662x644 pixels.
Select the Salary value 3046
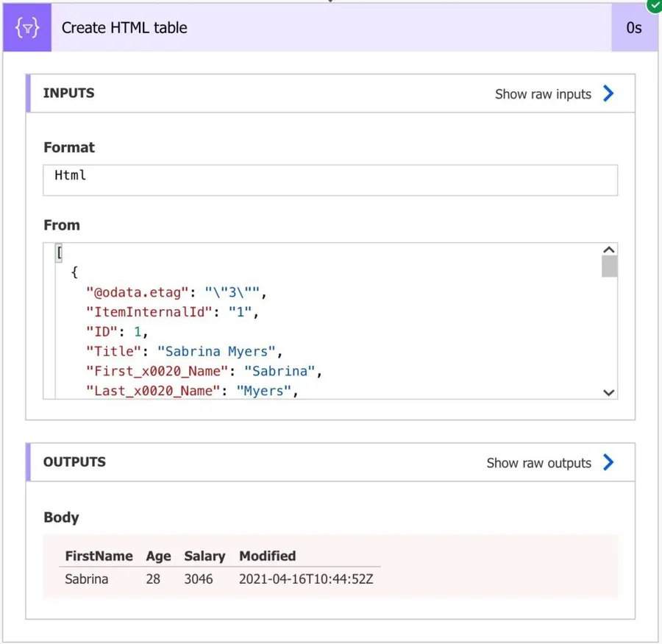(199, 579)
